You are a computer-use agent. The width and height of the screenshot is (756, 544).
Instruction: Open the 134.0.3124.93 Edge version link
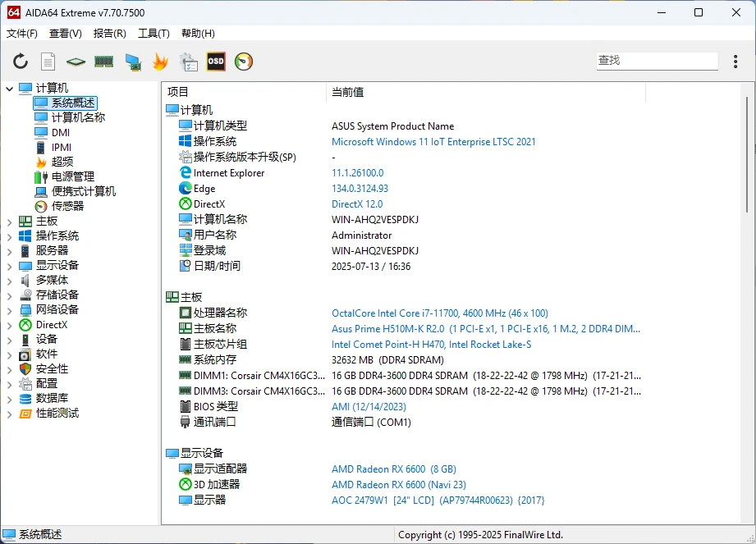pos(360,189)
